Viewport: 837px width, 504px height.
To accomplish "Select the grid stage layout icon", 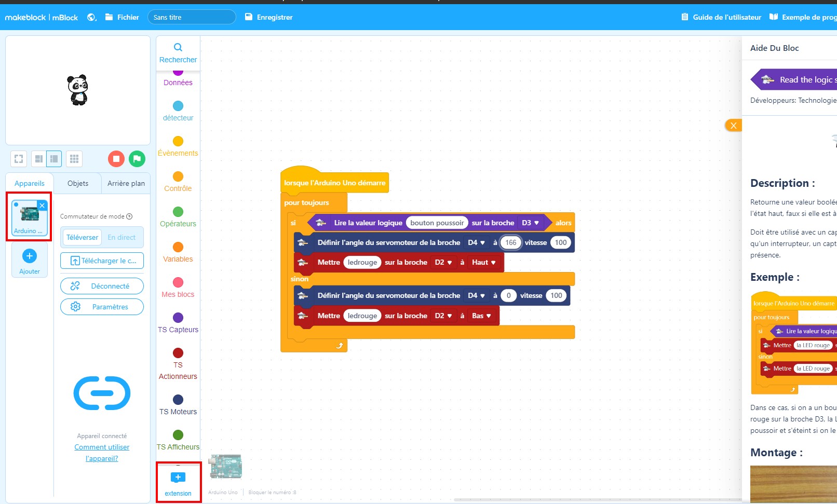I will point(74,159).
